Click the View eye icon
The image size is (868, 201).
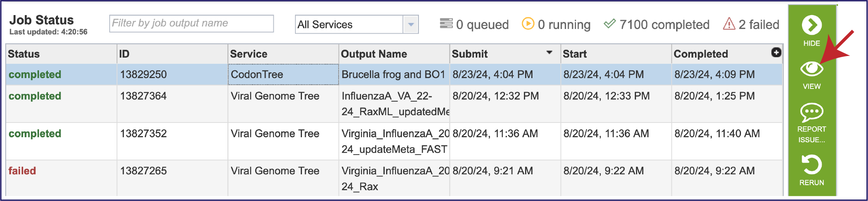(x=811, y=69)
